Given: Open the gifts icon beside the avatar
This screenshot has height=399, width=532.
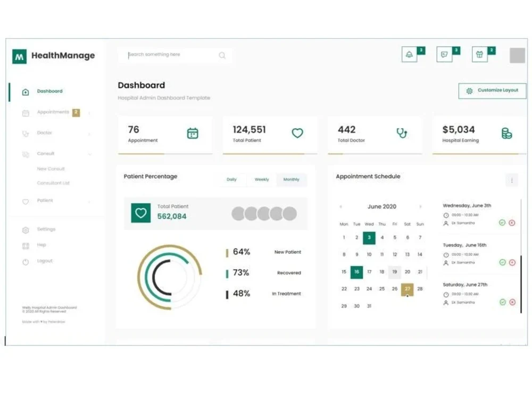Looking at the screenshot, I should click(479, 54).
